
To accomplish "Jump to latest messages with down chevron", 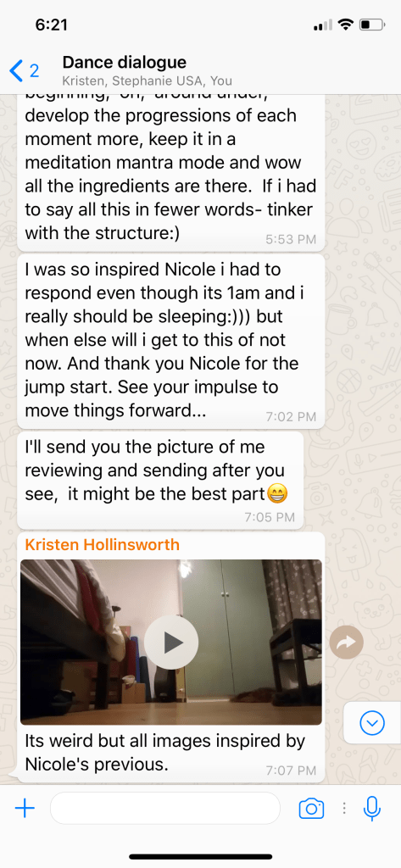I will click(x=371, y=722).
